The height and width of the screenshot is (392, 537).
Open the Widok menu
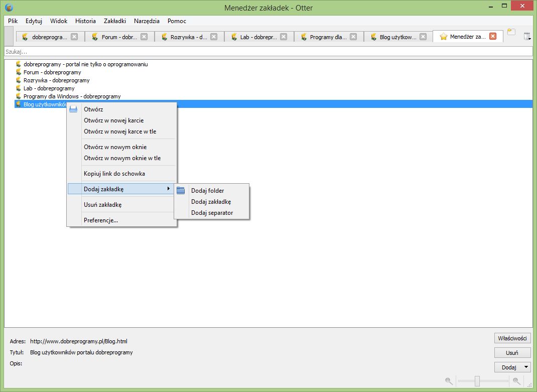pyautogui.click(x=59, y=21)
